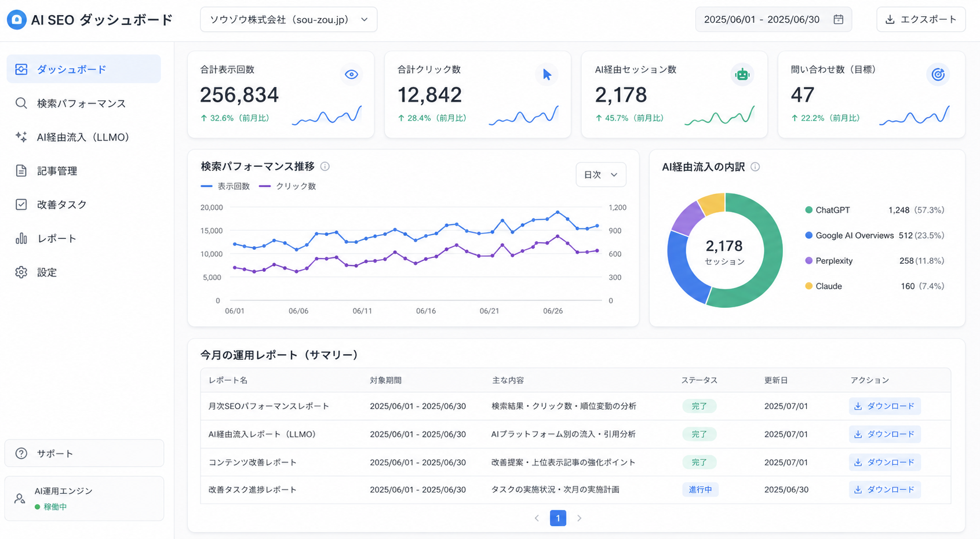Click info icon beside AI経由流入の内訳 title

755,167
